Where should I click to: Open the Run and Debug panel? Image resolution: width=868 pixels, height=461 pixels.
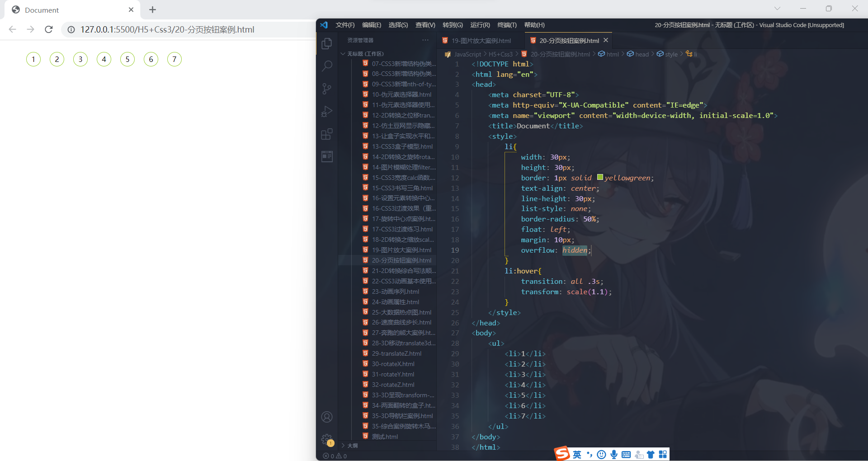tap(327, 112)
